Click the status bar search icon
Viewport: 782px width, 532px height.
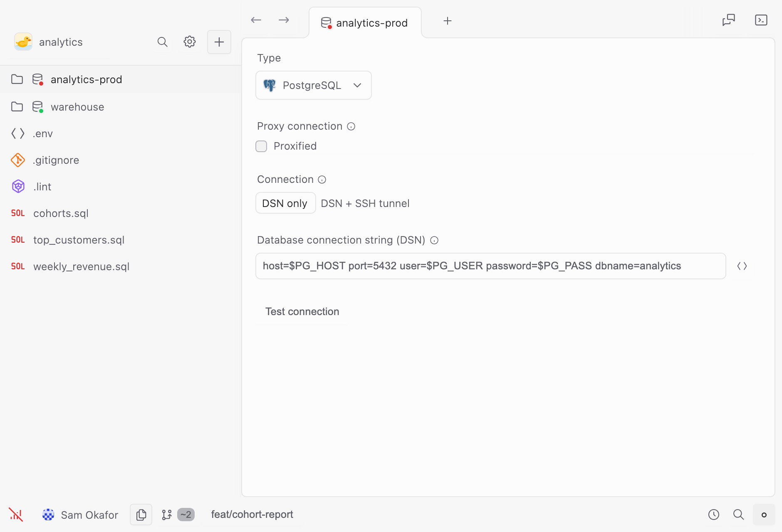(x=739, y=515)
